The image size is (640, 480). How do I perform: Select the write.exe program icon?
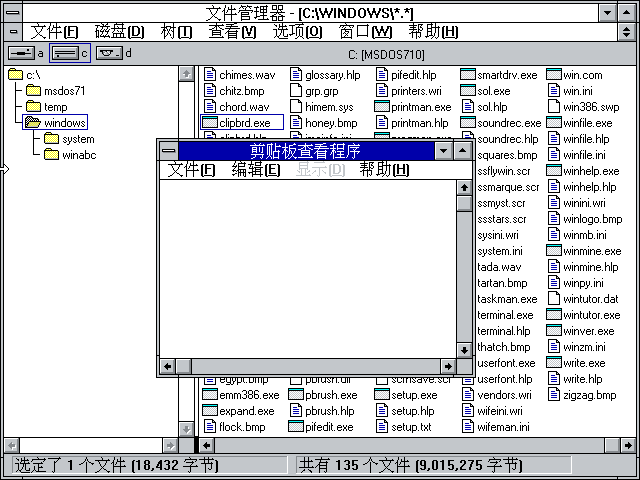click(x=554, y=362)
